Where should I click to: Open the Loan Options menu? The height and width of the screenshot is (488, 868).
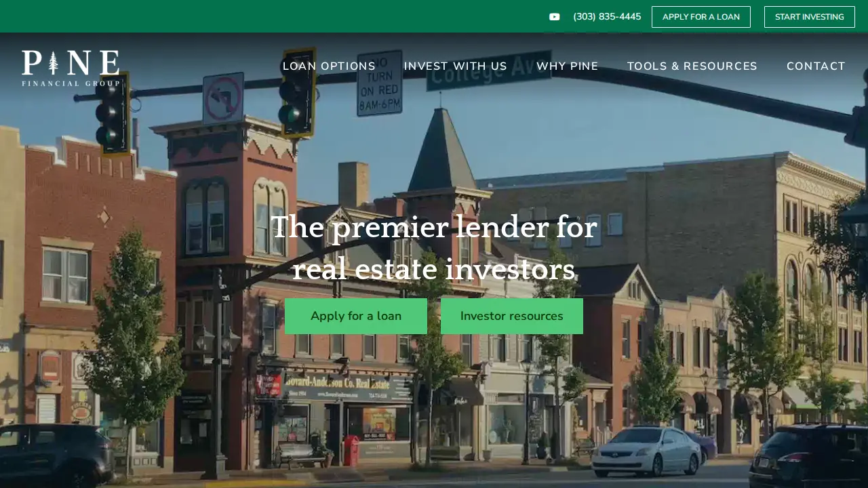click(329, 66)
